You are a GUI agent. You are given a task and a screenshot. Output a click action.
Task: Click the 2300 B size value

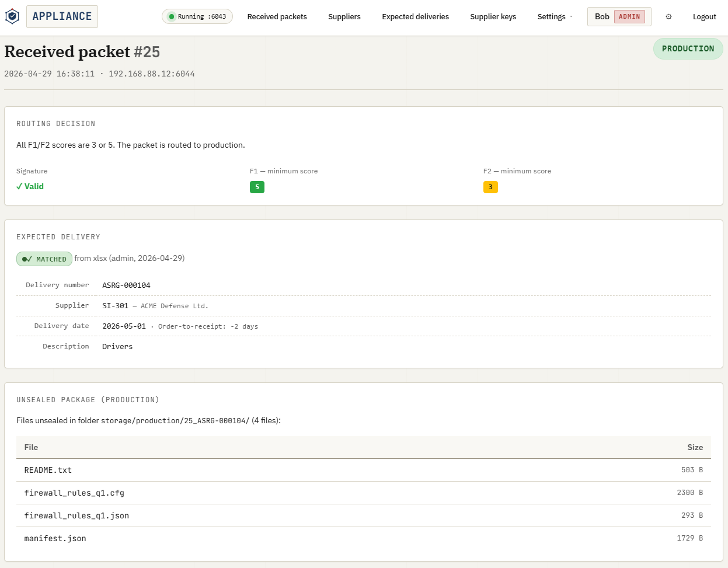(x=689, y=493)
